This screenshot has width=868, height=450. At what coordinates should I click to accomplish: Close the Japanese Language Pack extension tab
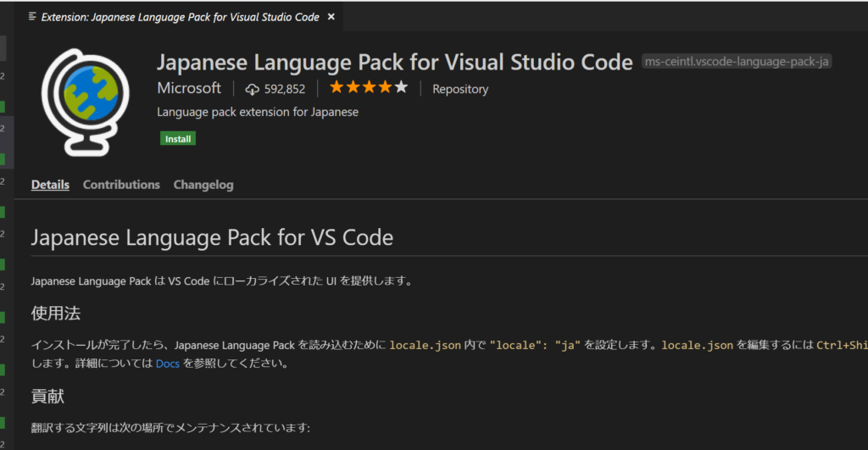(x=331, y=17)
